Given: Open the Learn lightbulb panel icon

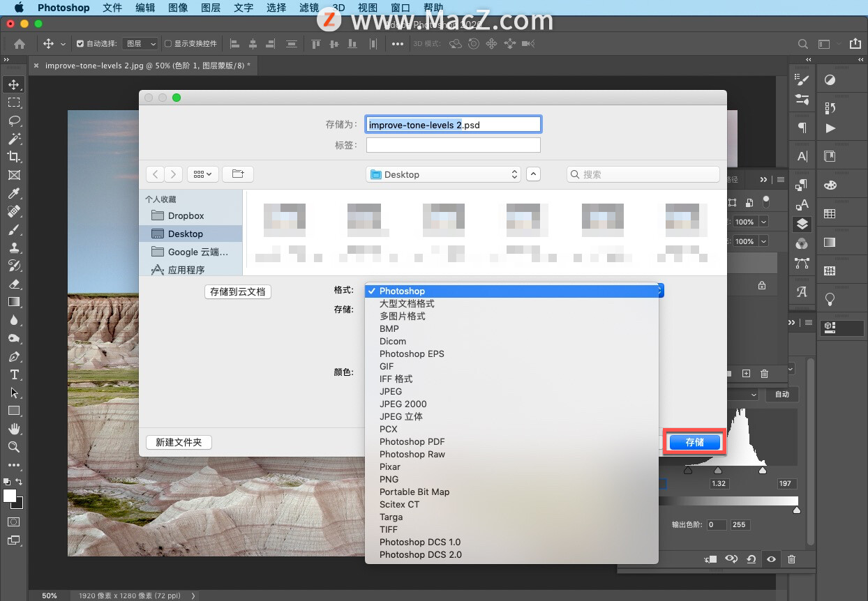Looking at the screenshot, I should 830,299.
